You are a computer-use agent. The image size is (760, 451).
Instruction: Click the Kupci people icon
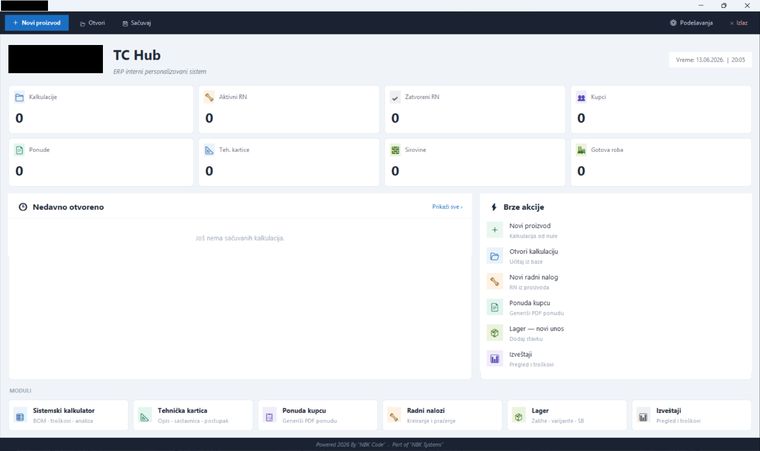[x=581, y=97]
